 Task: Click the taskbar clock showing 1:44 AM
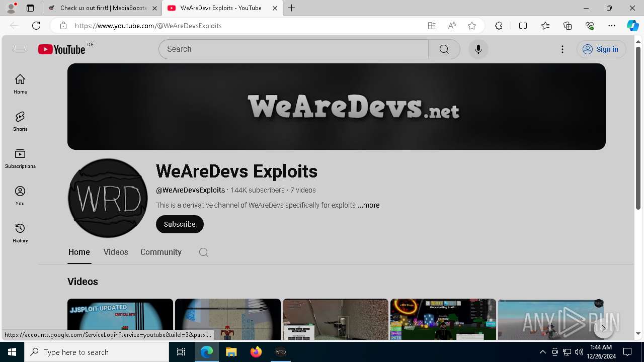point(601,352)
